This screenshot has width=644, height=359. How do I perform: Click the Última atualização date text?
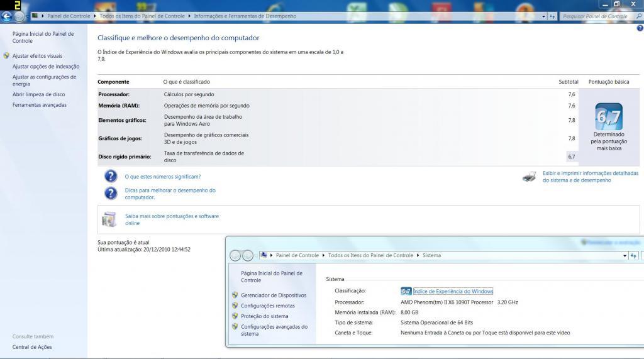click(x=144, y=250)
